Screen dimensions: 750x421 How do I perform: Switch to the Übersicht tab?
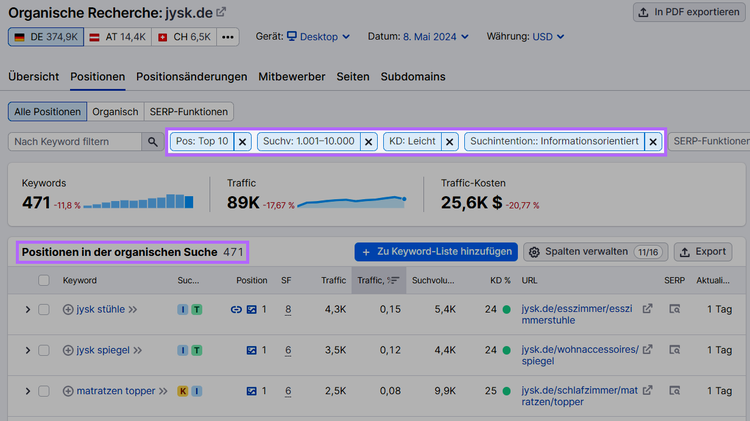pyautogui.click(x=33, y=77)
